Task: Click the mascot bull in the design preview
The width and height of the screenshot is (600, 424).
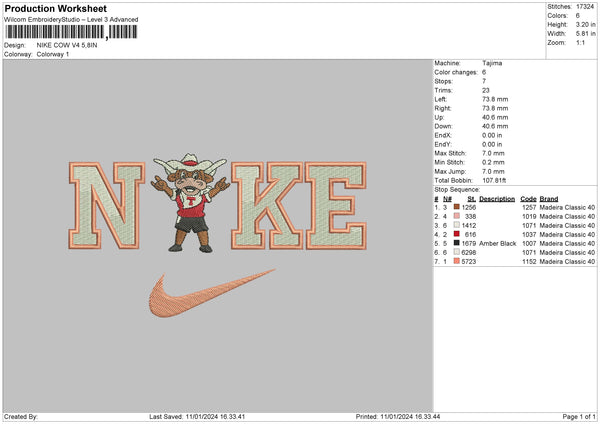Action: tap(190, 203)
